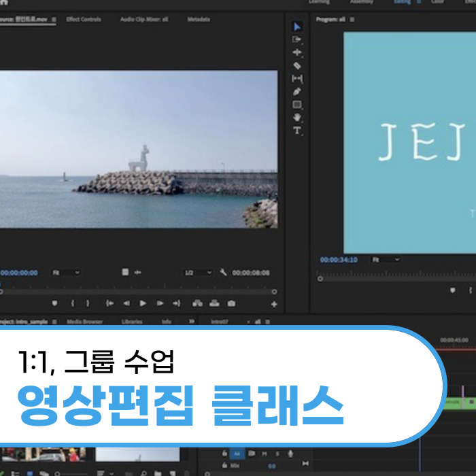
Task: Switch Project panel to List View
Action: tap(16, 473)
